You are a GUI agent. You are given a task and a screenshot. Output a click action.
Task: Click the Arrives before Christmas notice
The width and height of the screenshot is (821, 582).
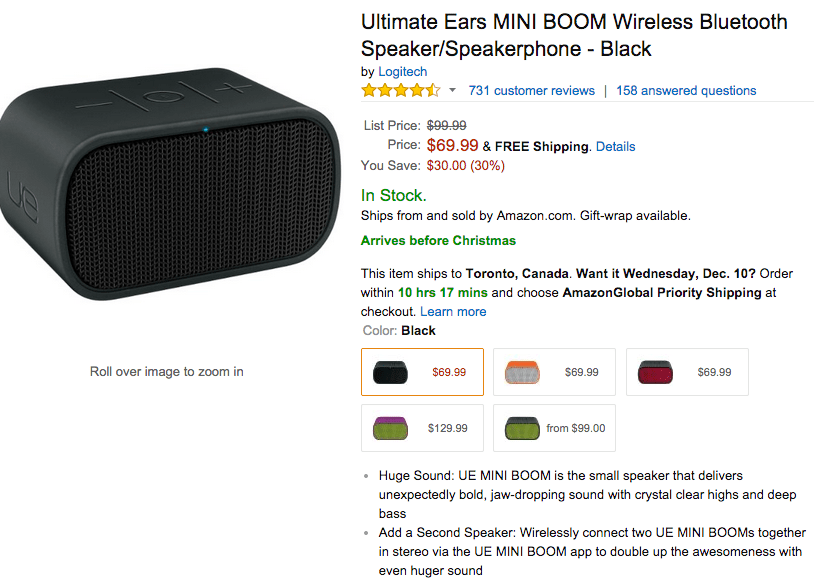click(x=438, y=240)
